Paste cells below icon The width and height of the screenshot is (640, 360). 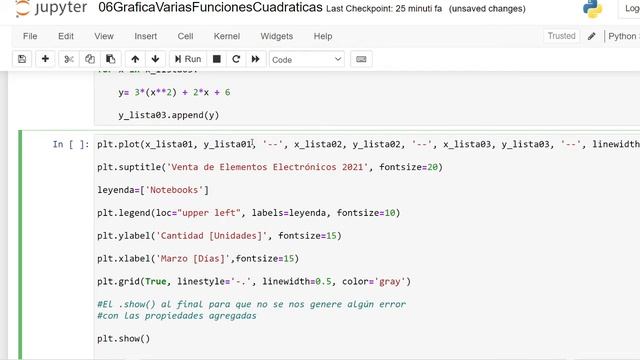(111, 59)
